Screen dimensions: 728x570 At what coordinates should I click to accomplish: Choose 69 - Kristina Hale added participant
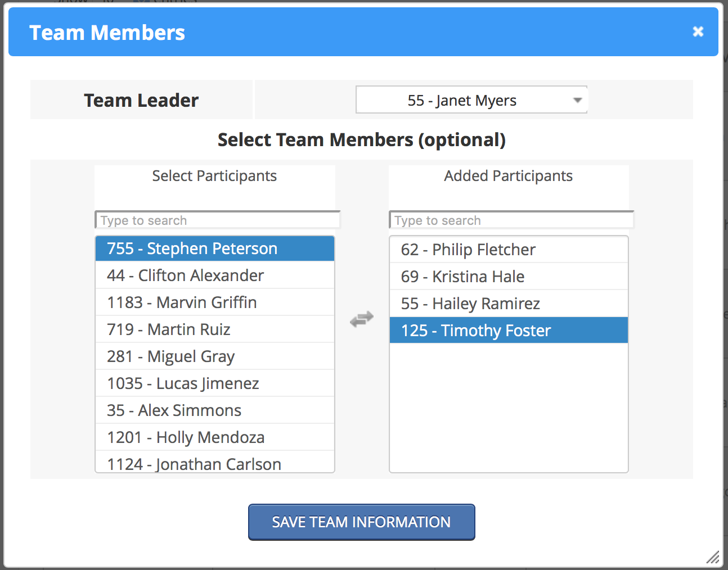[x=509, y=277]
